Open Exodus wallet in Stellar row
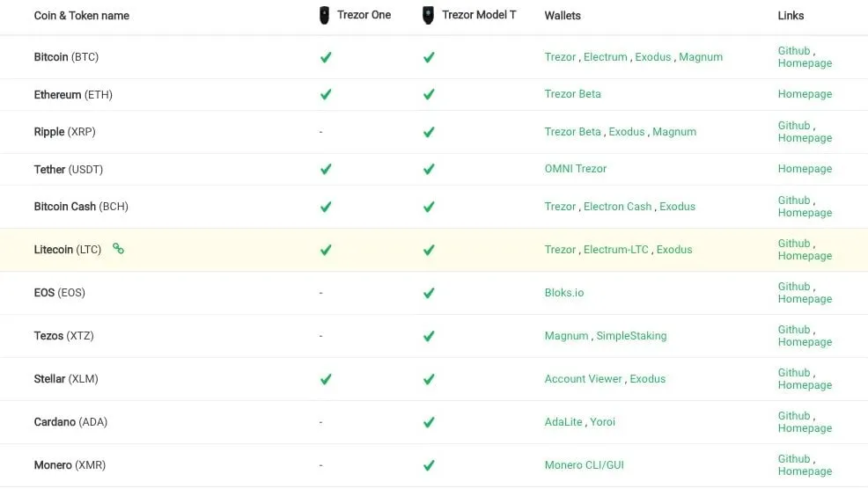The image size is (868, 489). click(647, 379)
